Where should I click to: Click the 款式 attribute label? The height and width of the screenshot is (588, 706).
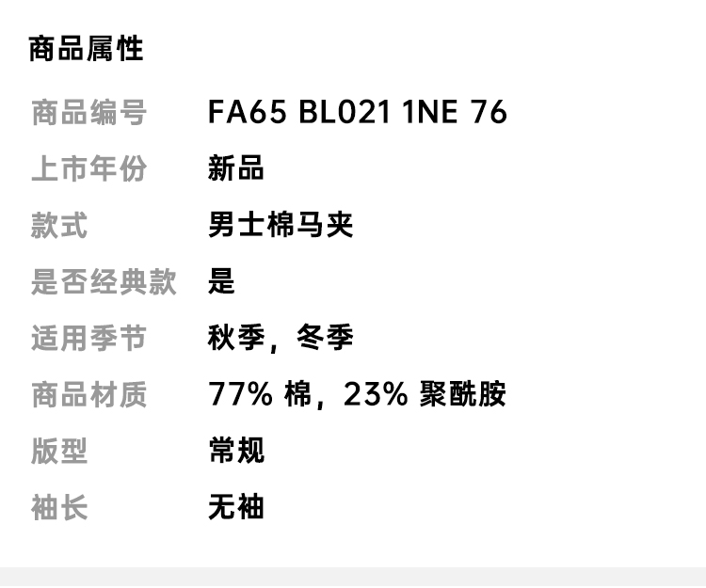coord(59,226)
